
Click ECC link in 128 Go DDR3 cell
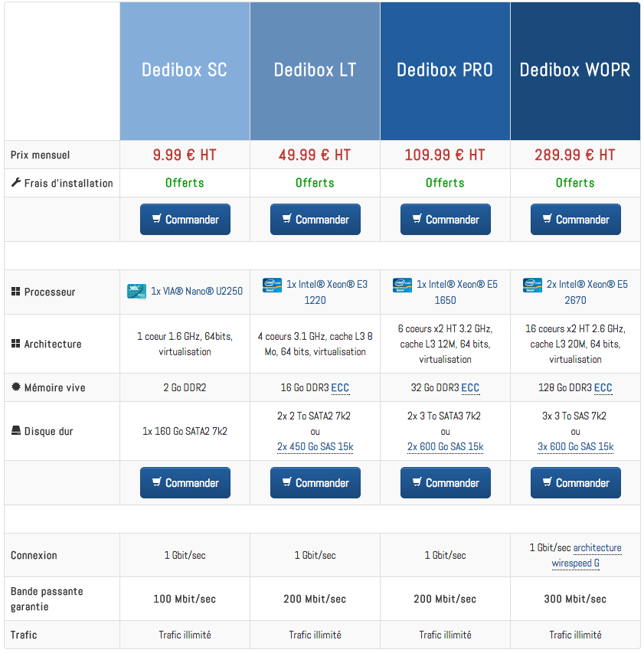tap(603, 387)
